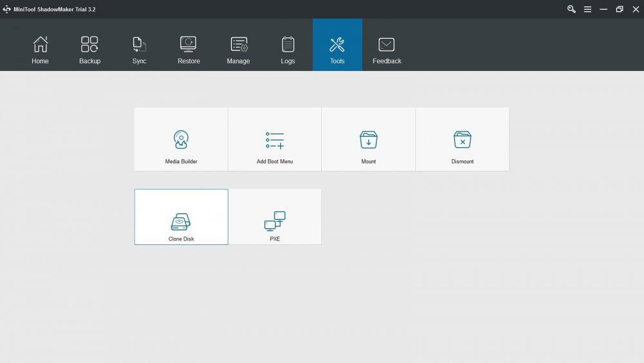Open the hamburger menu in title bar
644x363 pixels.
(588, 9)
